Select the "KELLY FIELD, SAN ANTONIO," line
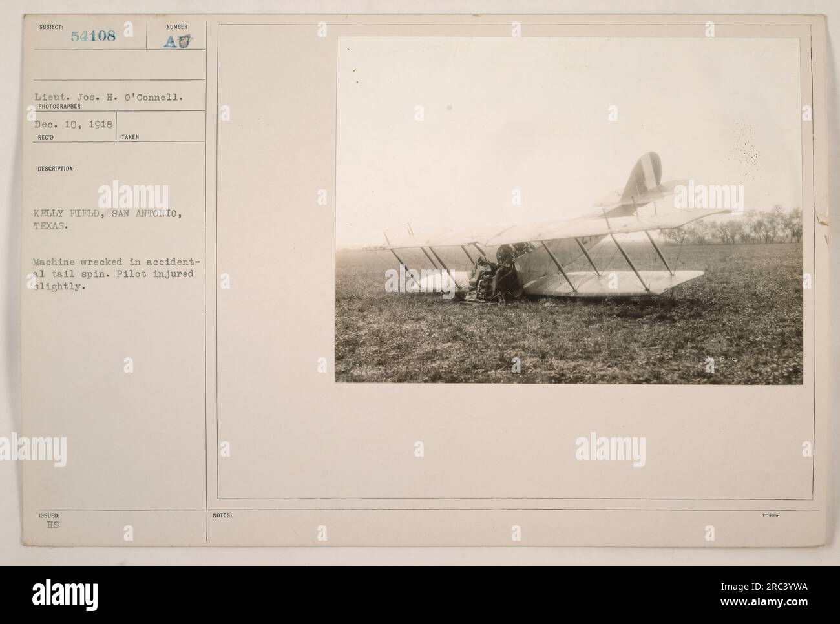Screen dimensions: 840x624 tap(107, 215)
